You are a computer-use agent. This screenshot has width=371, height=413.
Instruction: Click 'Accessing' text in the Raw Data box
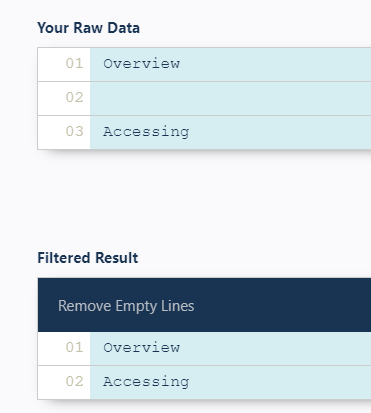pos(146,132)
